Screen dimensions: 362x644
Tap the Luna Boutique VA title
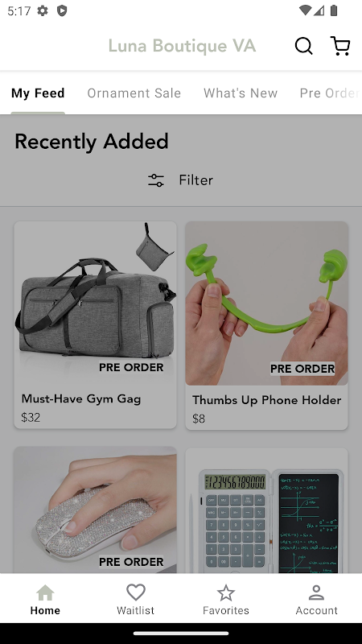(x=183, y=46)
